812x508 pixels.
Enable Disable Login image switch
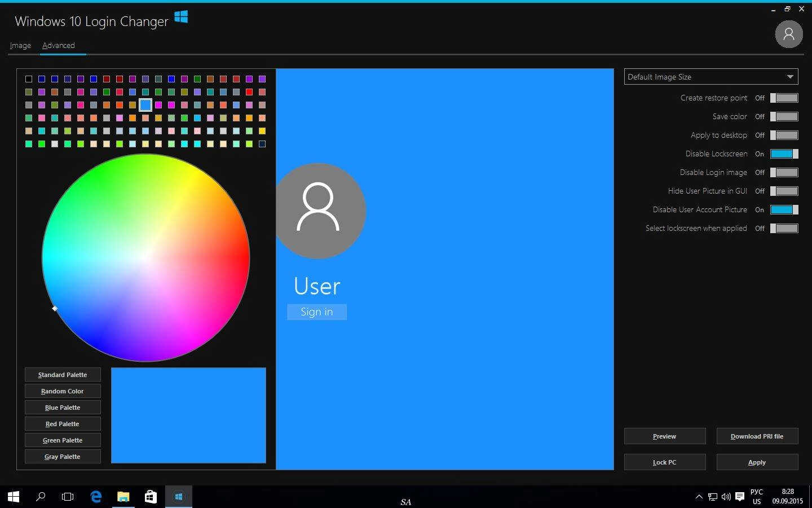tap(784, 172)
